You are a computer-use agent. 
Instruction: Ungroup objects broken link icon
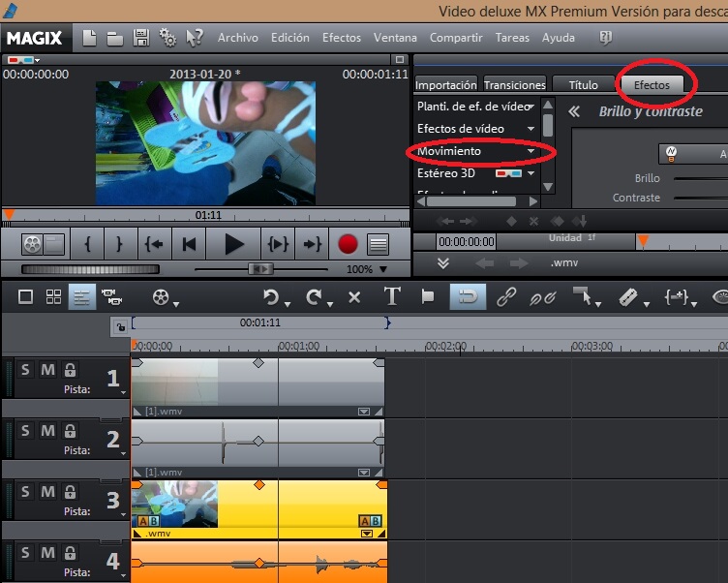pyautogui.click(x=543, y=297)
